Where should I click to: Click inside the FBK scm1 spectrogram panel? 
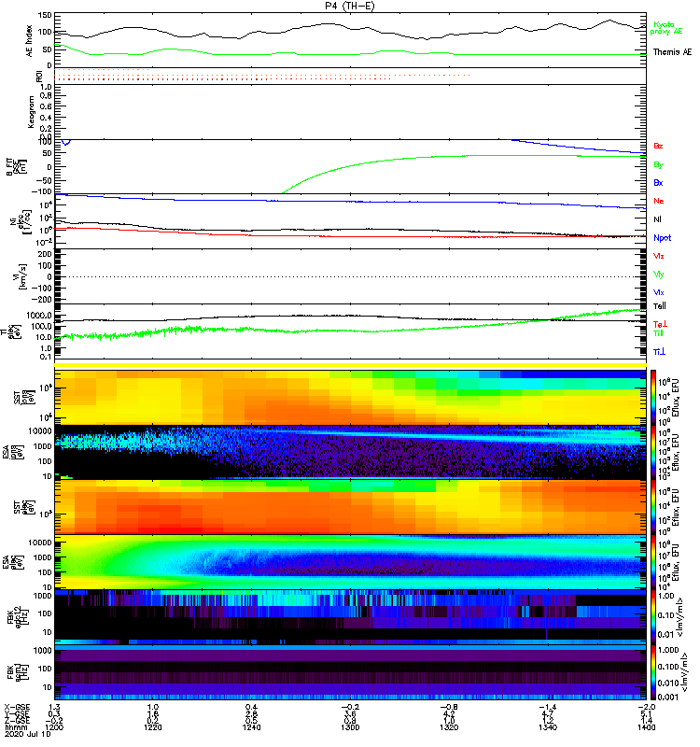coord(351,672)
